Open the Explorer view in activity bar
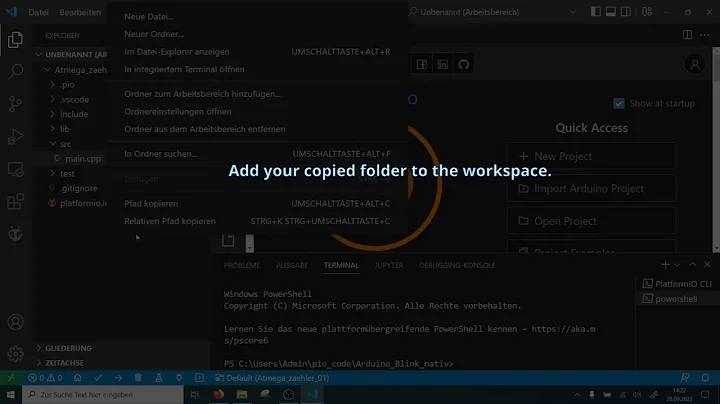Viewport: 720px width, 404px height. coord(15,40)
